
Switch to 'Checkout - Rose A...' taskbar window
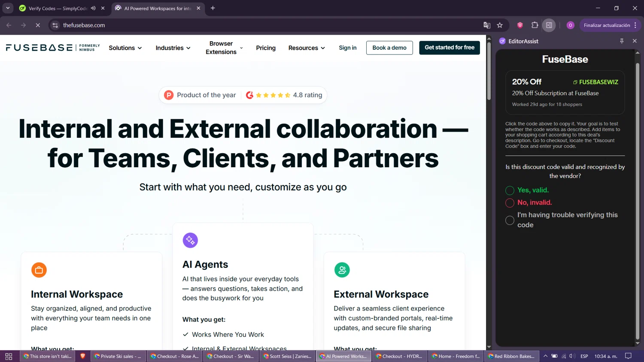pyautogui.click(x=175, y=356)
